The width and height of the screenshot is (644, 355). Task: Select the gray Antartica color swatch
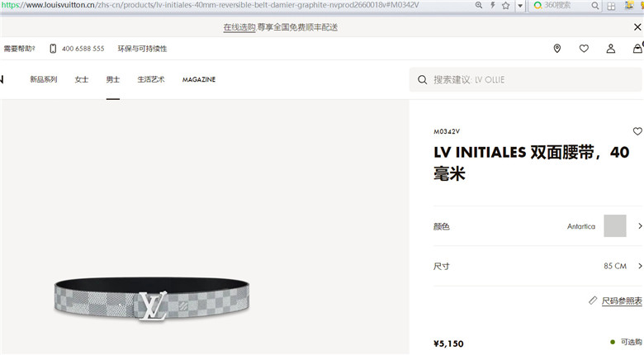615,225
